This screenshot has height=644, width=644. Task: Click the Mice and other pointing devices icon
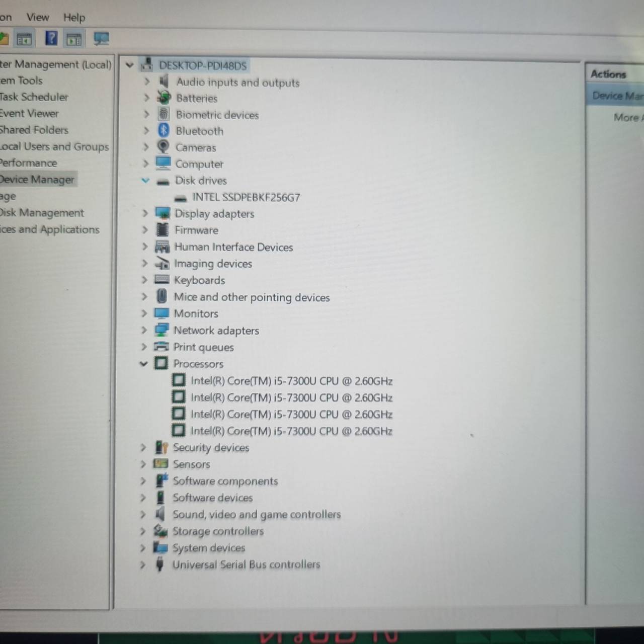pyautogui.click(x=162, y=296)
